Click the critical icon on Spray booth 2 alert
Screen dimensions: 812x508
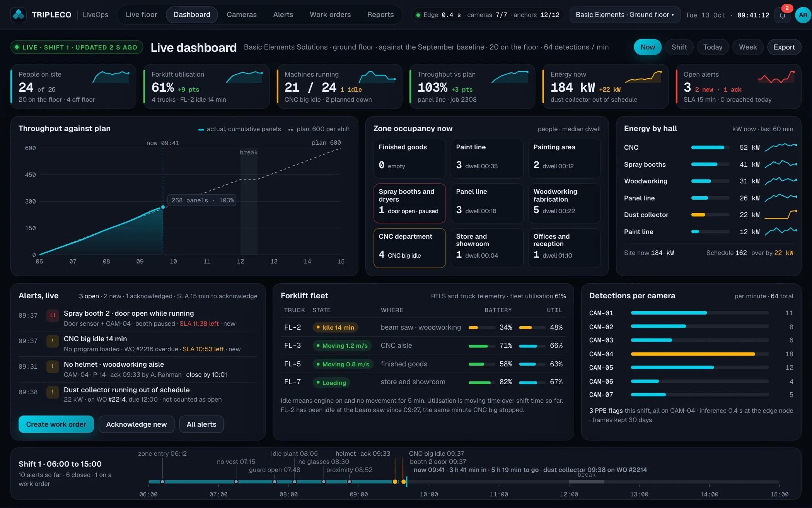tap(53, 315)
